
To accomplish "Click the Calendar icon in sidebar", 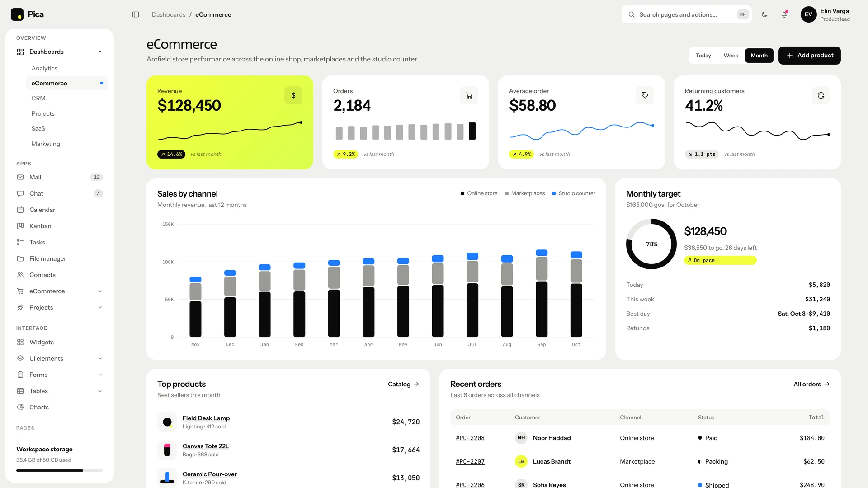I will tap(20, 210).
